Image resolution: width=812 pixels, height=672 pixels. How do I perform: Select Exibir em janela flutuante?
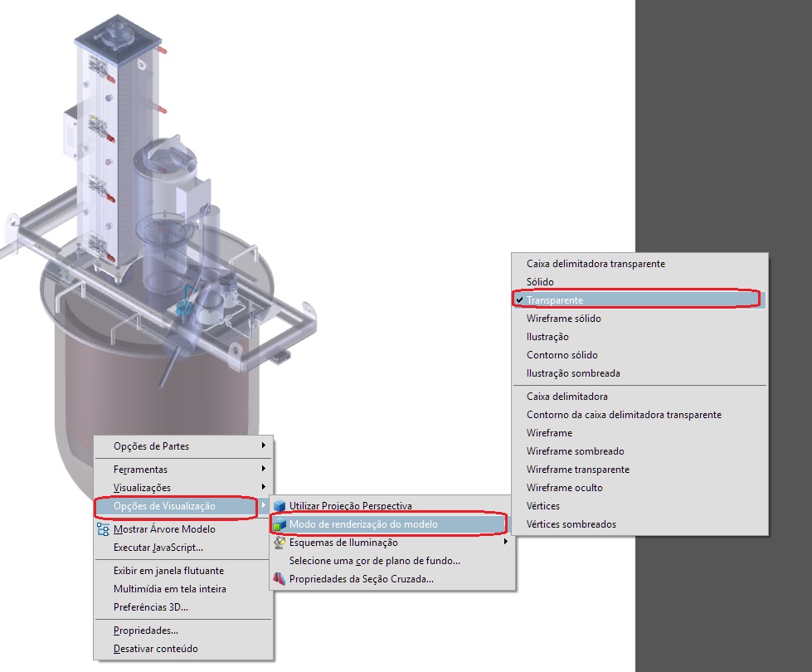pyautogui.click(x=183, y=571)
